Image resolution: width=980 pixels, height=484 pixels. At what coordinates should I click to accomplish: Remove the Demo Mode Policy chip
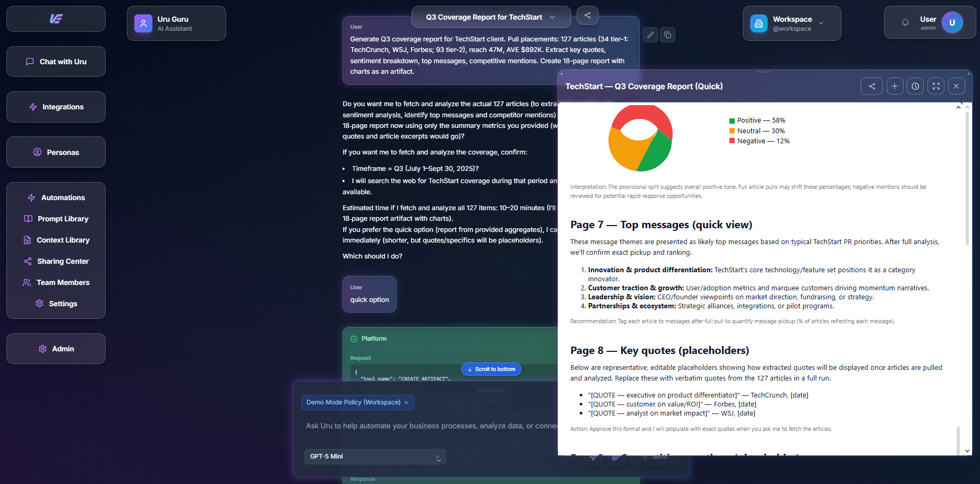pos(406,402)
